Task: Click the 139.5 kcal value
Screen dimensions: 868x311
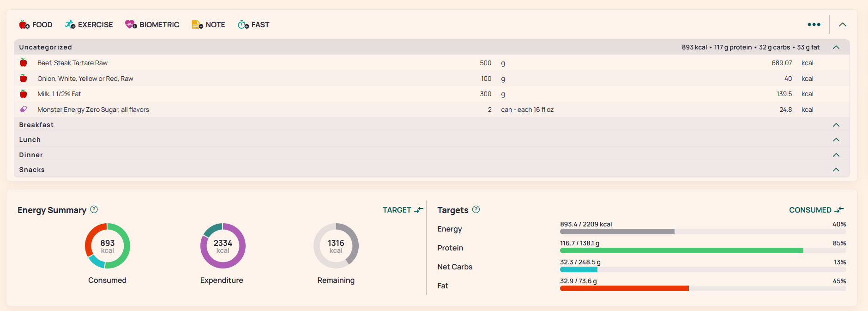Action: coord(784,94)
